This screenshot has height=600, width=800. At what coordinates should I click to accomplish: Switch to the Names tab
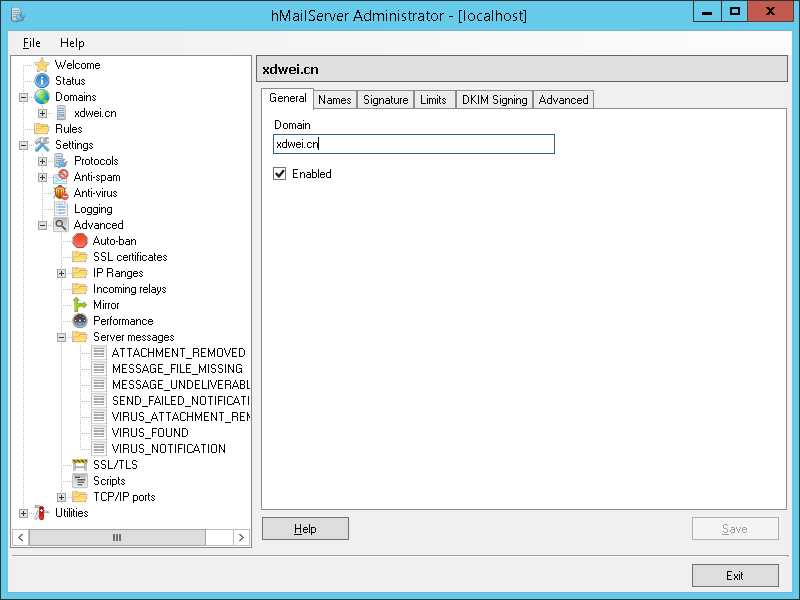coord(335,99)
